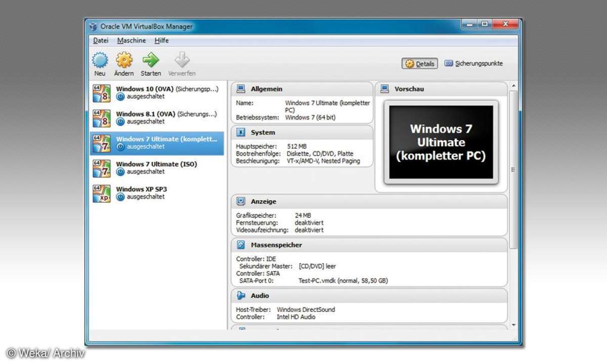Screen dimensions: 607x364
Task: Open the System settings header link
Action: [x=263, y=132]
